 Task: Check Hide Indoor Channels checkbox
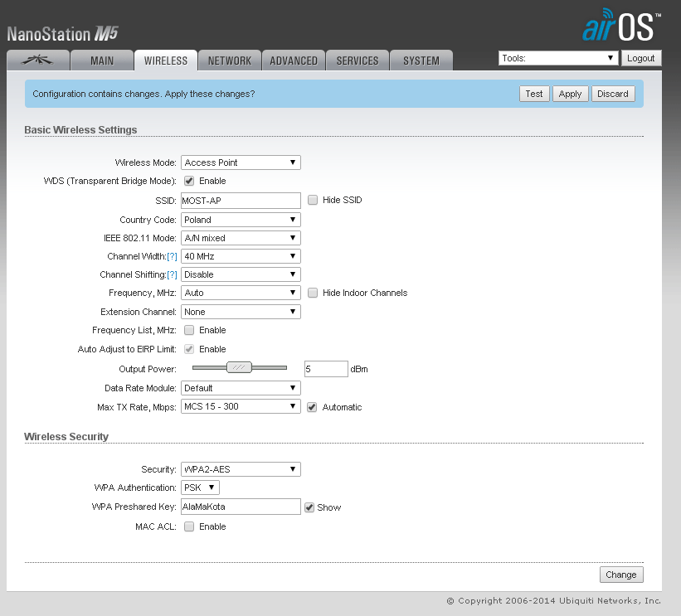312,293
